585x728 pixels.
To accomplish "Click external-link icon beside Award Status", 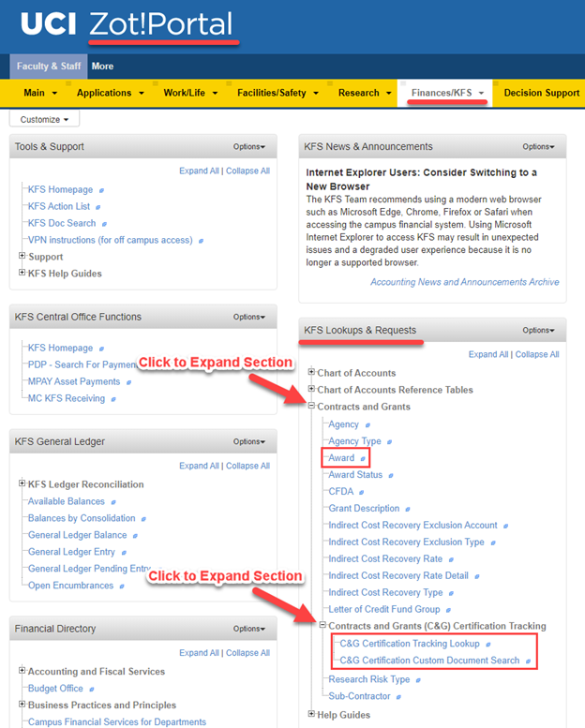I will tap(391, 475).
